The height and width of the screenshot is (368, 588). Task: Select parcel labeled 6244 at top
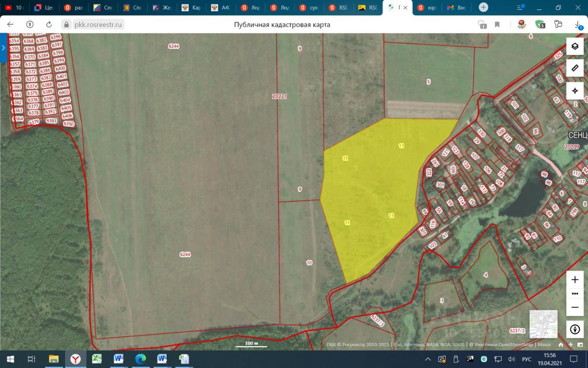coord(174,46)
